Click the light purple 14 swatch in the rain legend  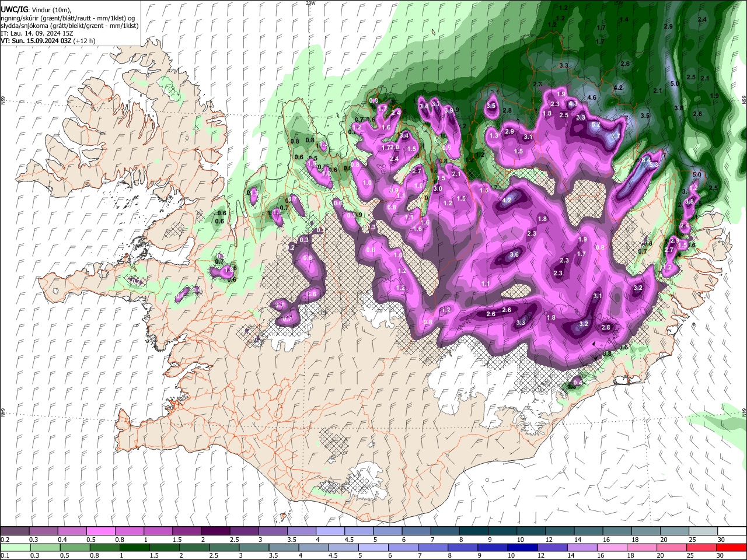pyautogui.click(x=581, y=547)
